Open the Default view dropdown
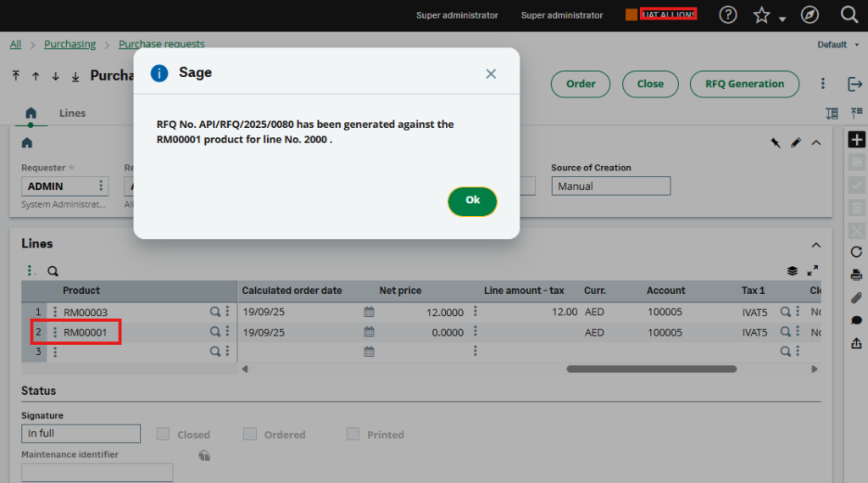This screenshot has width=868, height=483. pyautogui.click(x=836, y=45)
